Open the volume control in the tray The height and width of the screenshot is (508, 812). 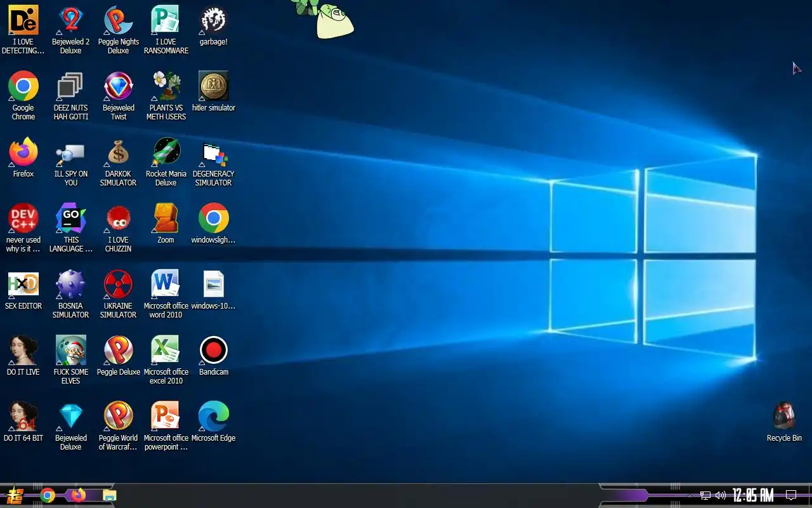(x=721, y=495)
